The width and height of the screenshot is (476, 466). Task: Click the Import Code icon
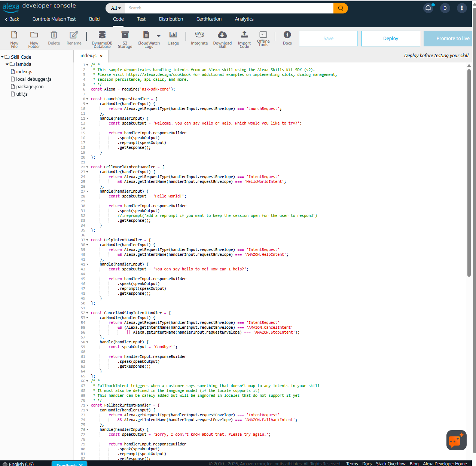tap(244, 35)
